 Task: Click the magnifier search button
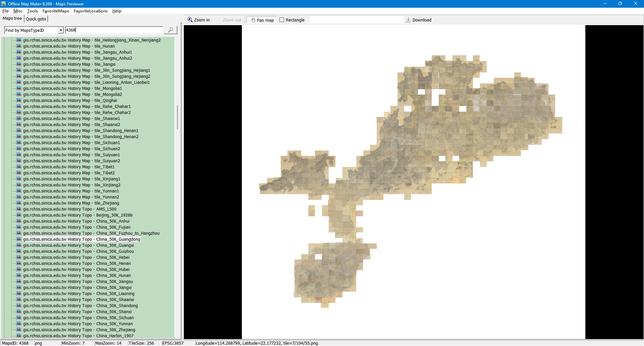(170, 30)
